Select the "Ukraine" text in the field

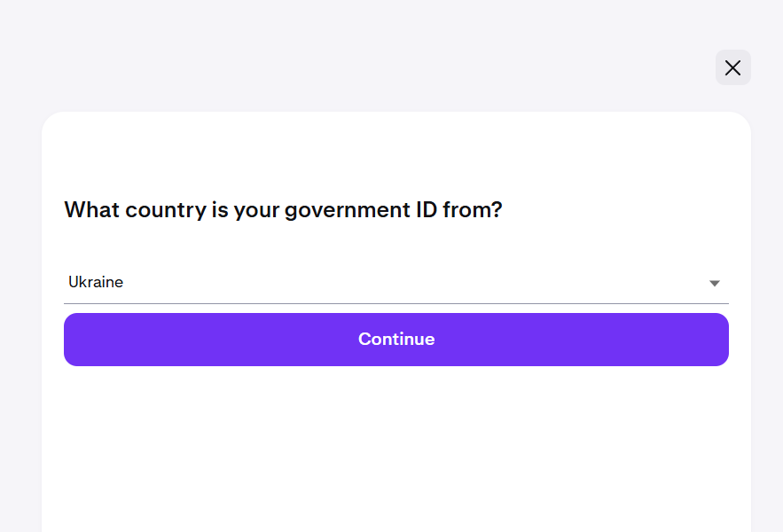(96, 283)
